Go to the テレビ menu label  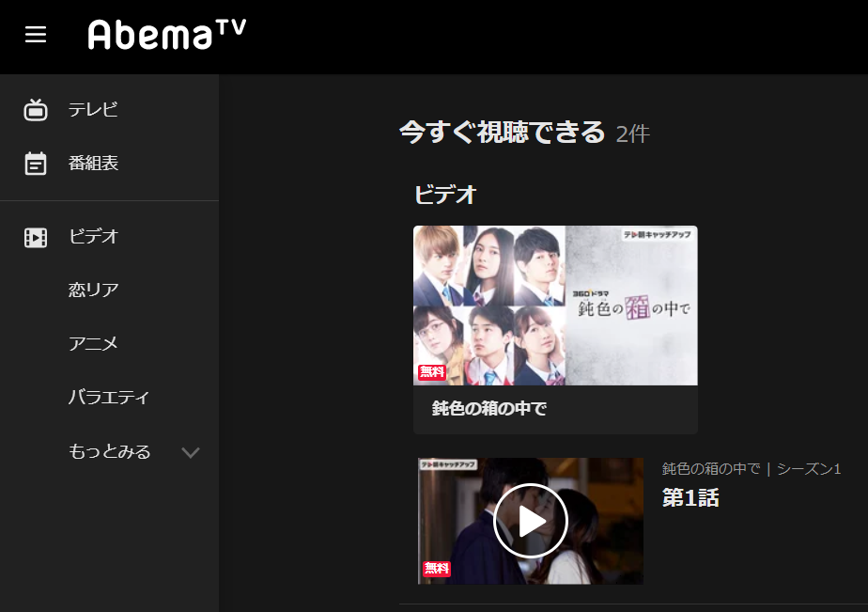coord(93,109)
